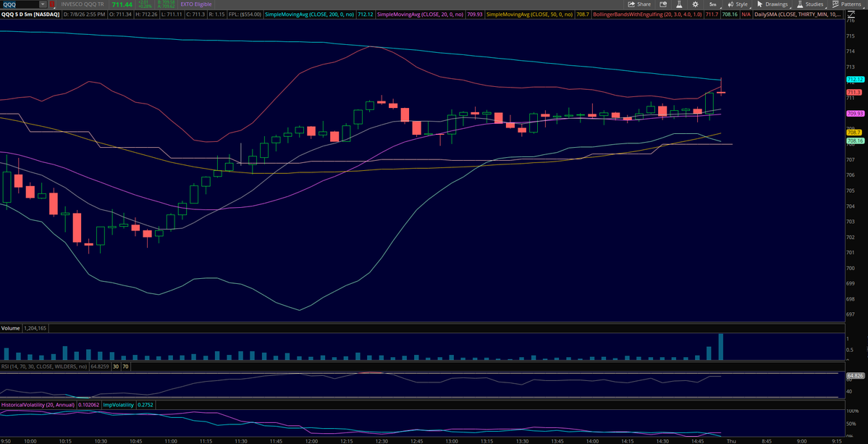Click the chart alert icon next to Share
Viewport: 868px width, 444px height.
(663, 4)
